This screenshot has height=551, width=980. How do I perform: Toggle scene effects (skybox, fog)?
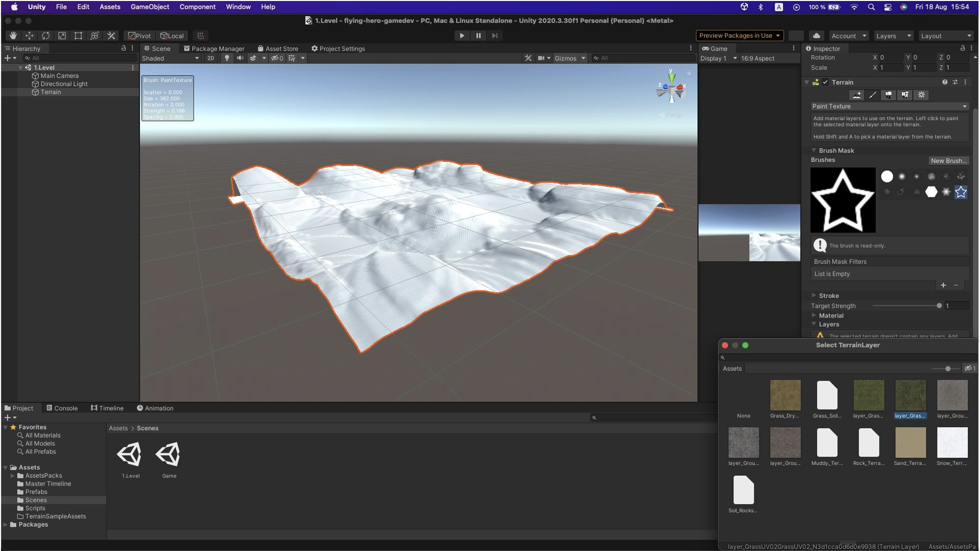tap(253, 58)
